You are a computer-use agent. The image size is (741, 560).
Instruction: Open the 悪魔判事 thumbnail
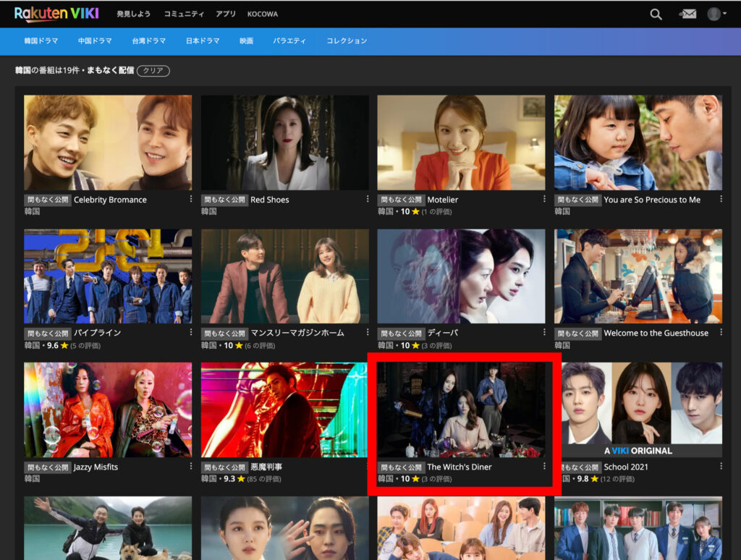[x=284, y=410]
